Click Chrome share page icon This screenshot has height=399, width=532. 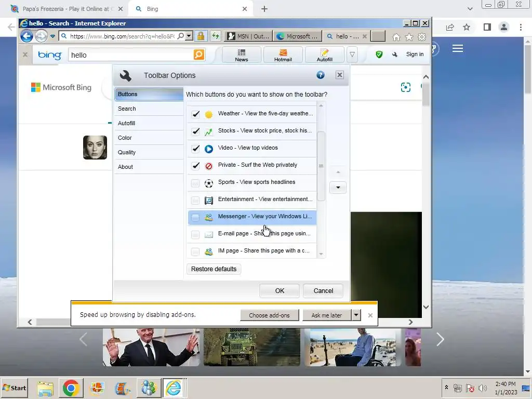[450, 27]
